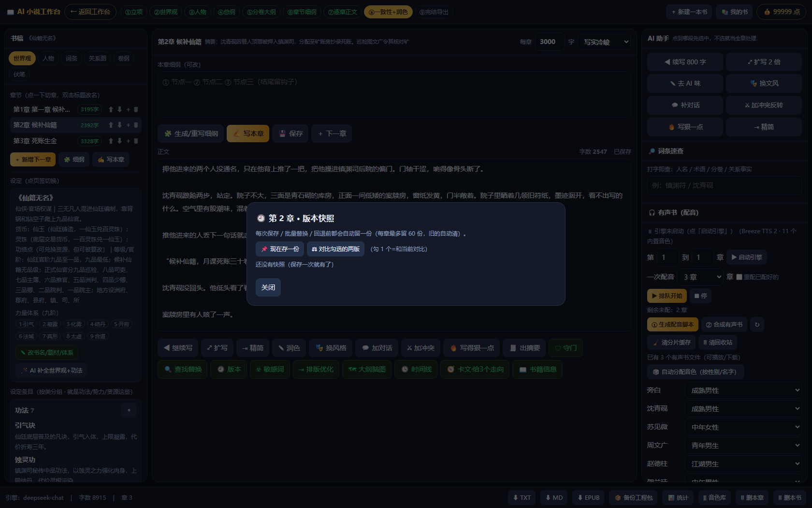This screenshot has width=812, height=508.
Task: Open the 关系图 tab
Action: click(98, 59)
